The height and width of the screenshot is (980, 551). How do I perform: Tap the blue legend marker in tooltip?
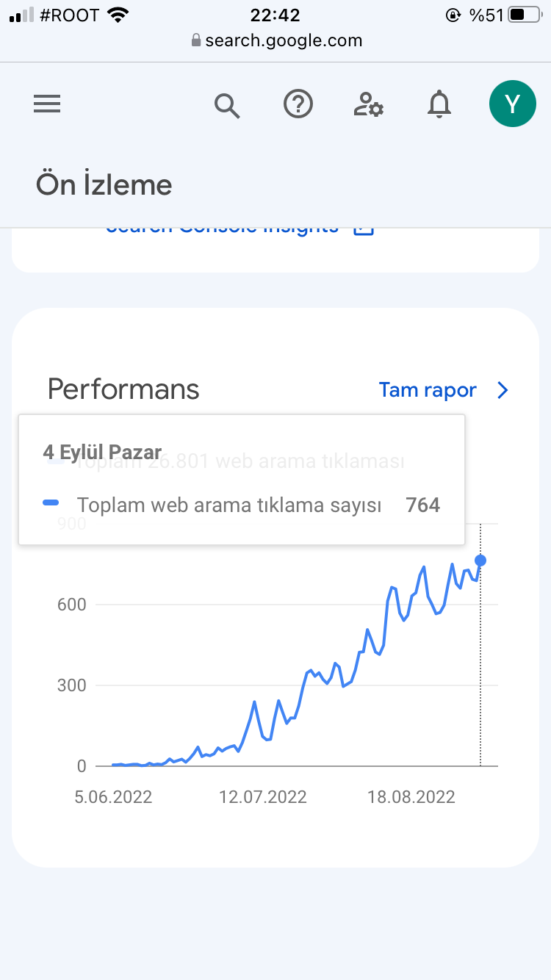pyautogui.click(x=51, y=503)
